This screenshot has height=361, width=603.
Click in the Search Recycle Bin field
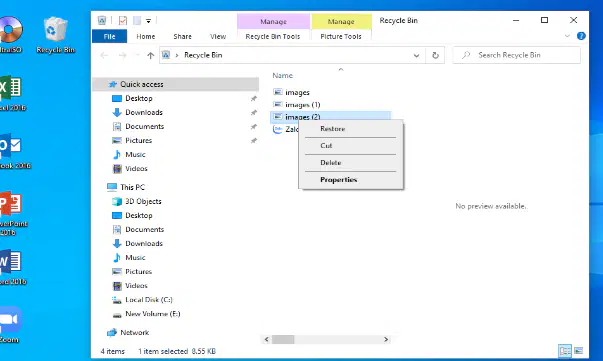(516, 55)
